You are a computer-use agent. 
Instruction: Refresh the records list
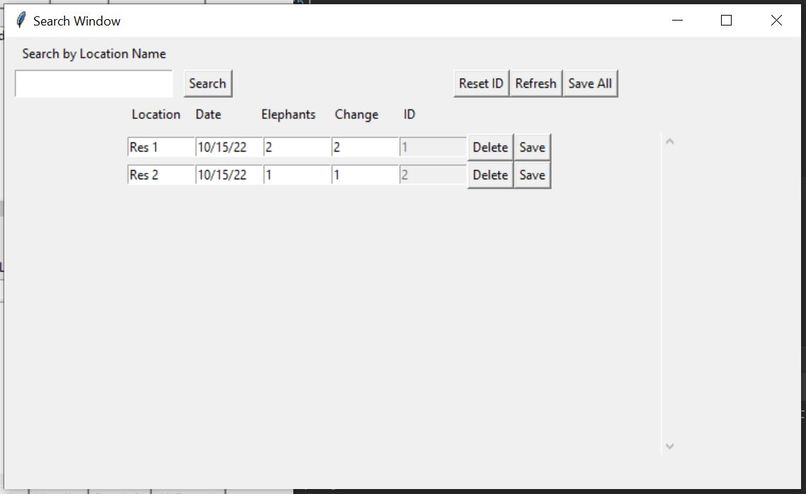tap(536, 83)
